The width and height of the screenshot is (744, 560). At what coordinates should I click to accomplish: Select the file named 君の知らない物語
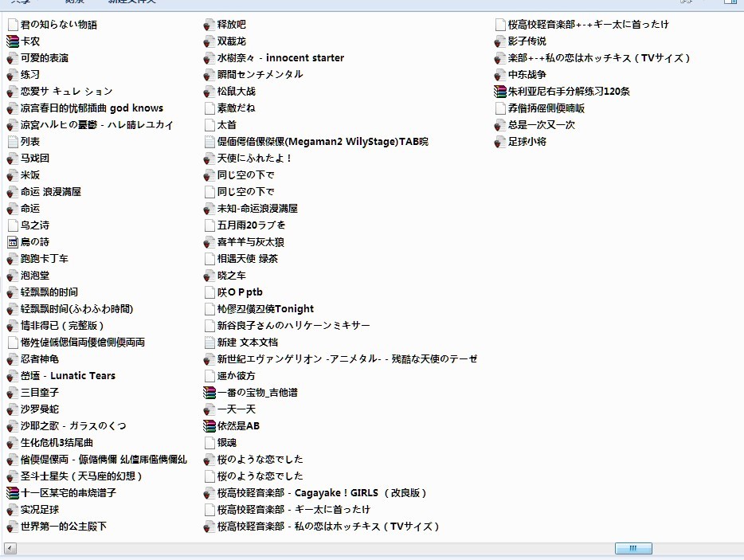click(59, 25)
